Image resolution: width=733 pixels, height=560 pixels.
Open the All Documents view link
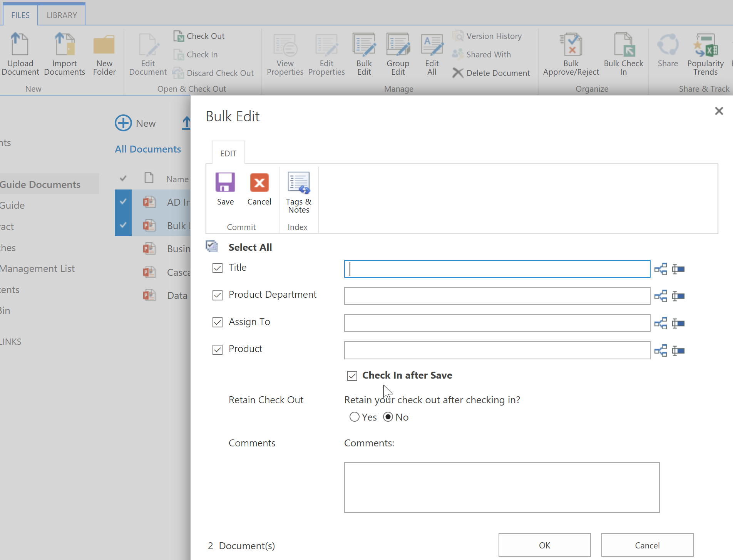(x=148, y=149)
